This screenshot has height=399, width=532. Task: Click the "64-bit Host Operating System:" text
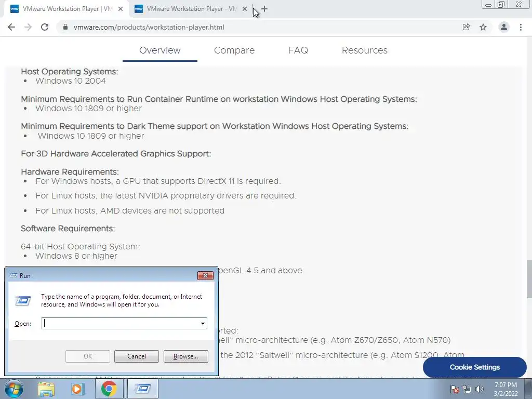81,247
